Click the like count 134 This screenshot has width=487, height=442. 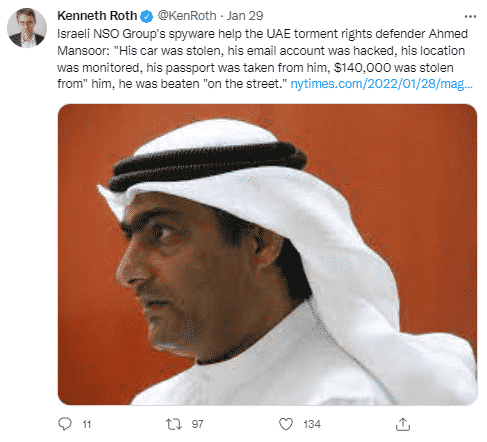click(x=312, y=424)
